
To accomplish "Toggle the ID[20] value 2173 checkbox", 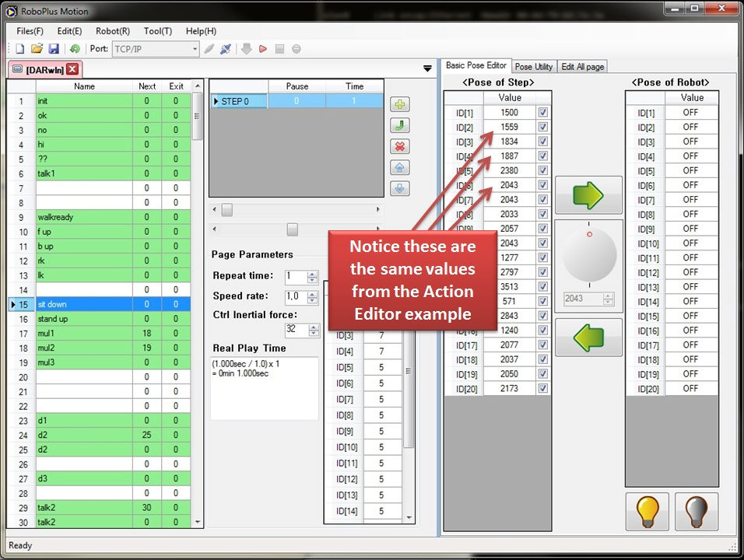I will point(542,388).
